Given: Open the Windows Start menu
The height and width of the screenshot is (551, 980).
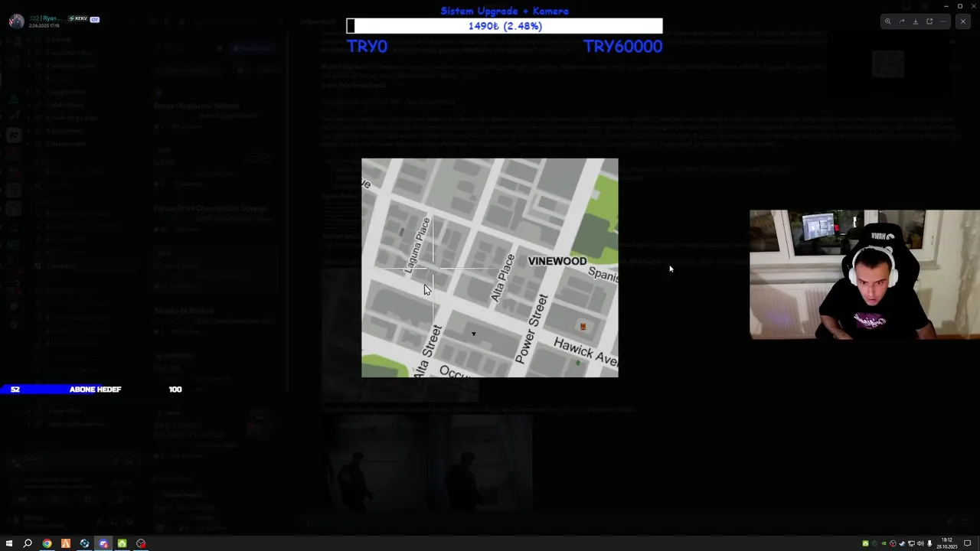Looking at the screenshot, I should pos(9,543).
